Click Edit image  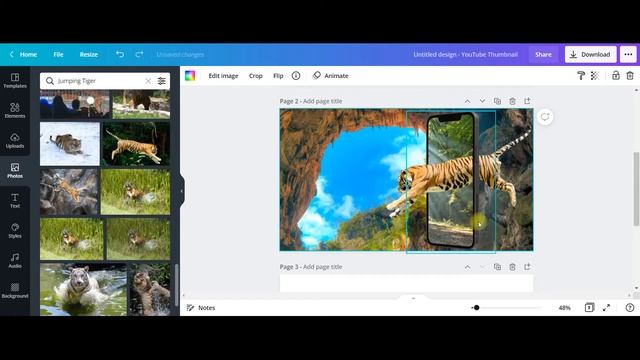(223, 76)
